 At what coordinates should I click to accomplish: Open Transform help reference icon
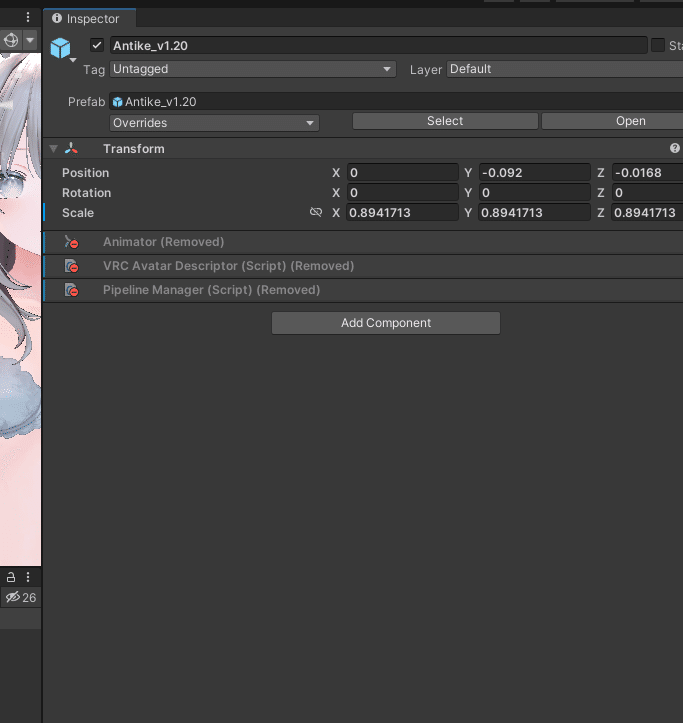675,148
